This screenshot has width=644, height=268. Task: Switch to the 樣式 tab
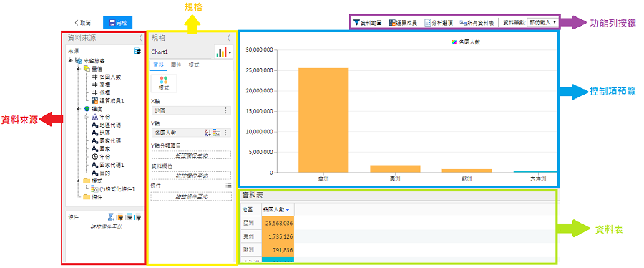(x=193, y=64)
